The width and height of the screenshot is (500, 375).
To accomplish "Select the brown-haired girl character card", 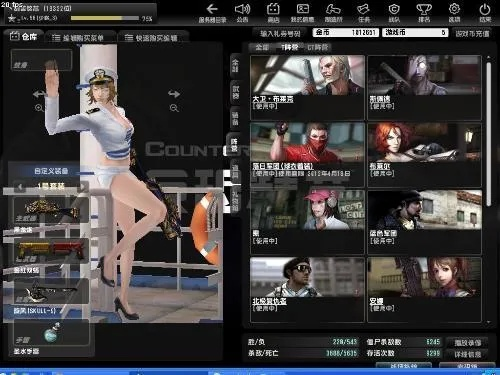I will 424,289.
